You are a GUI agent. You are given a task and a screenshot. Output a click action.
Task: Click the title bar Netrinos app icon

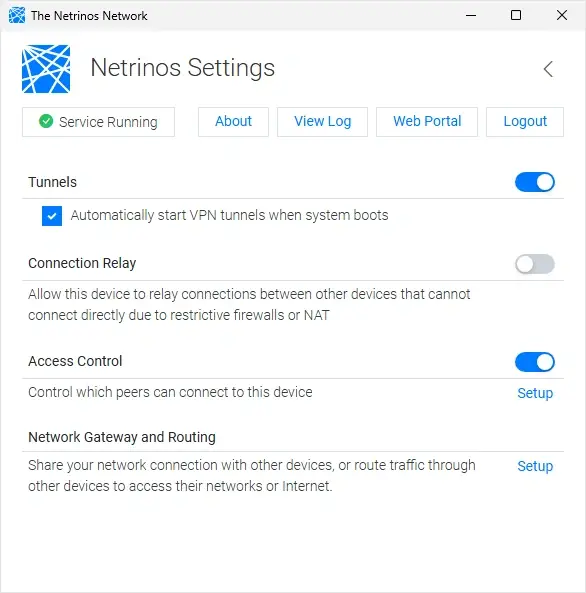[x=17, y=16]
